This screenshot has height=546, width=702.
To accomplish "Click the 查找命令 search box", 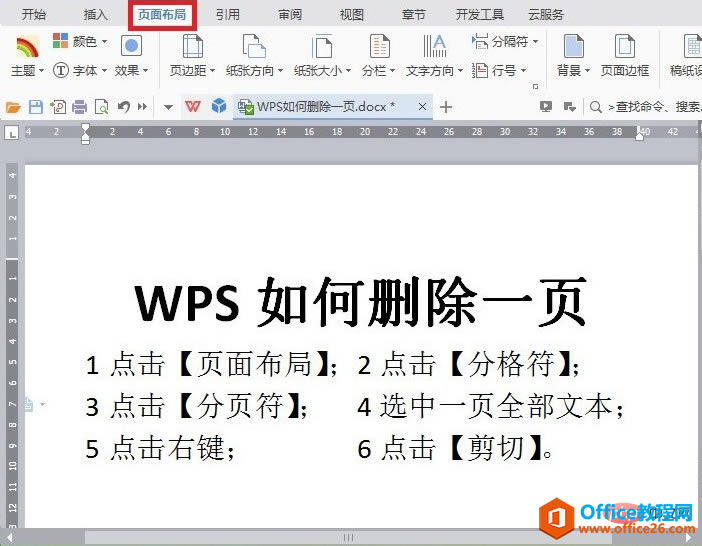I will tap(656, 107).
